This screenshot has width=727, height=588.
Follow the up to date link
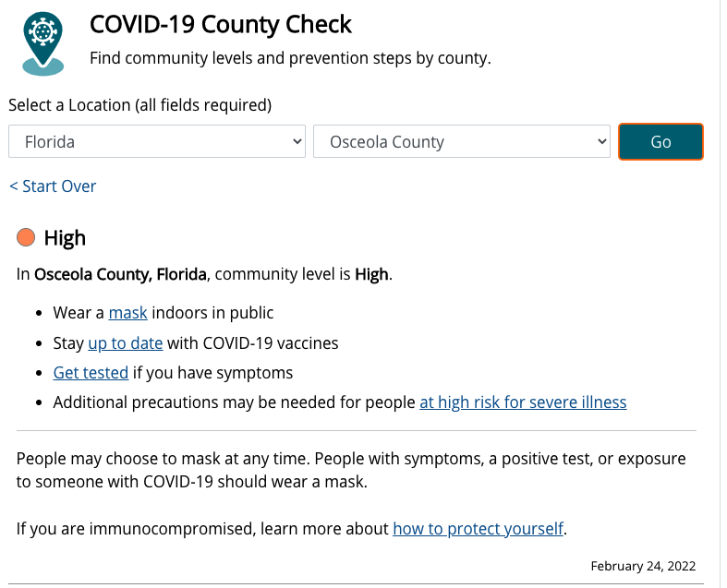125,343
